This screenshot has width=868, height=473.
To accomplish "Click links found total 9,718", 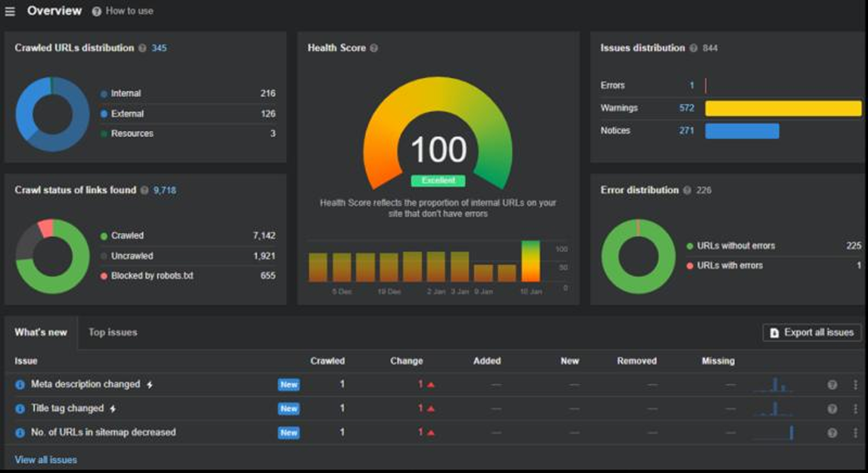I will pos(165,190).
